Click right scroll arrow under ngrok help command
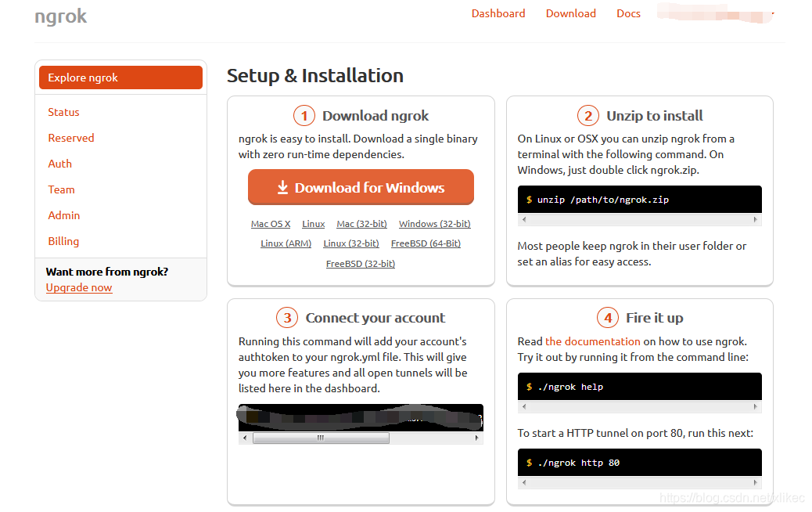The image size is (812, 512). pos(755,407)
